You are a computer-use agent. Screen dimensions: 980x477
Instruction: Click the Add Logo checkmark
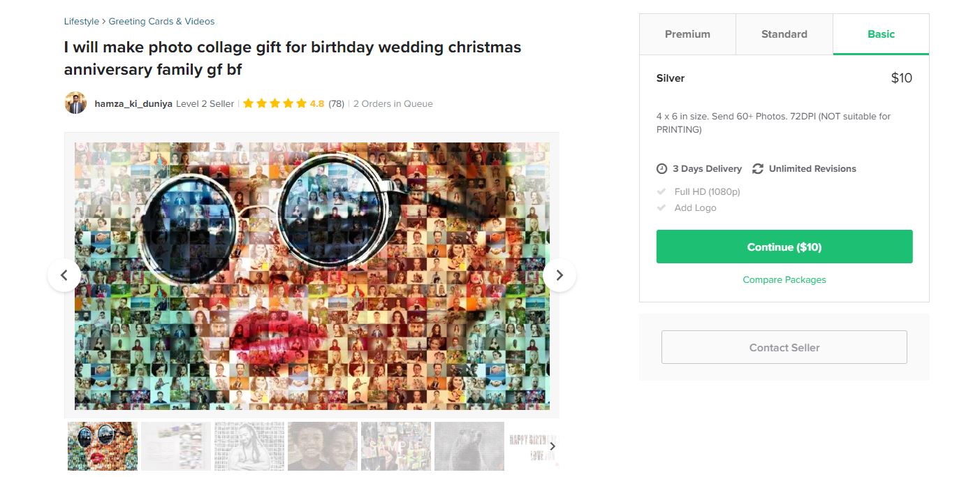661,207
